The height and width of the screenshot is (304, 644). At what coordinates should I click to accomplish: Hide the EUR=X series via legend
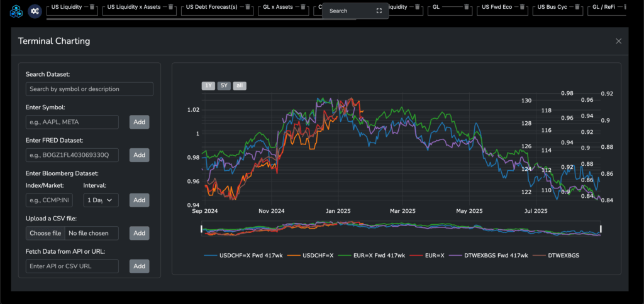(x=435, y=256)
